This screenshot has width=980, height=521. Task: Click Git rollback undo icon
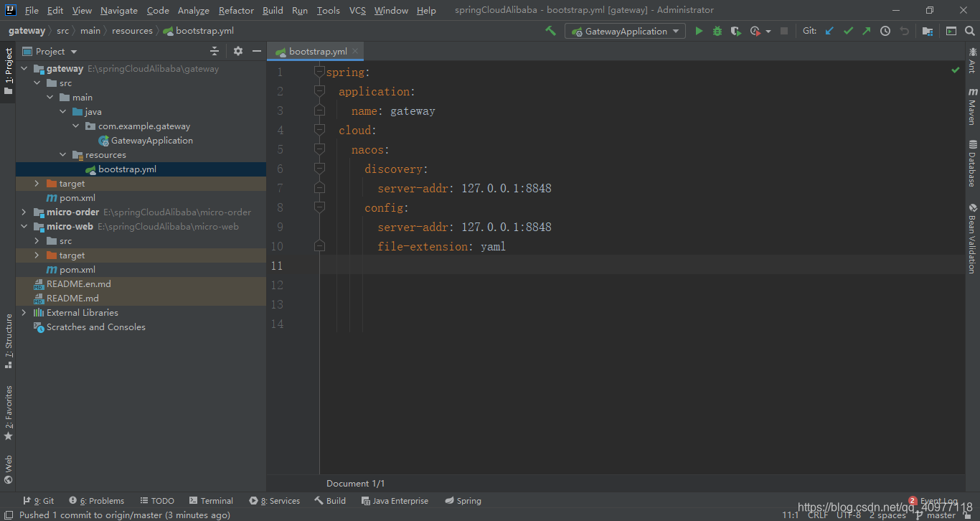904,31
